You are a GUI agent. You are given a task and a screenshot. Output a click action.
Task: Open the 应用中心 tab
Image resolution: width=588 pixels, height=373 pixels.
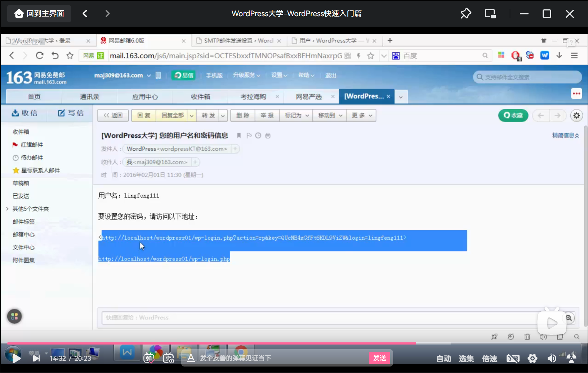(x=145, y=97)
